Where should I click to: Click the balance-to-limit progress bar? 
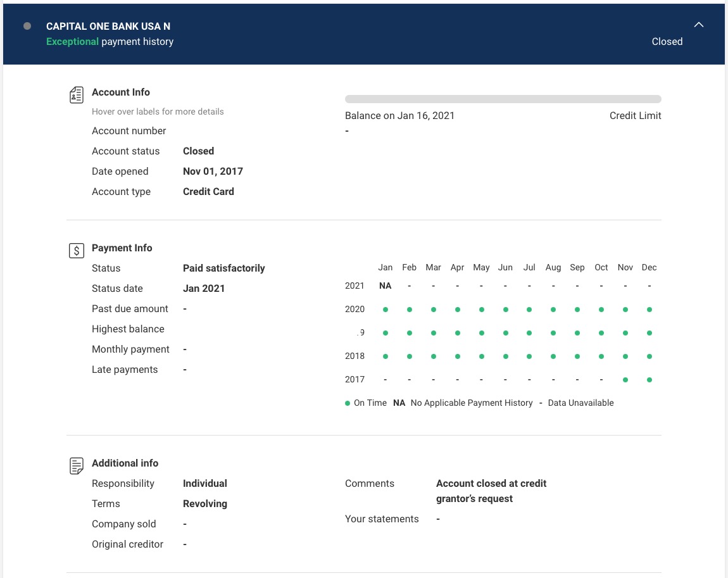[x=503, y=99]
